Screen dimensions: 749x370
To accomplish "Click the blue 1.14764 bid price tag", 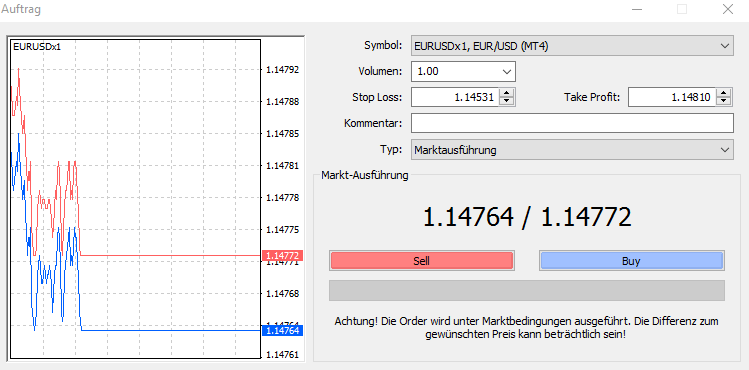I will point(283,330).
